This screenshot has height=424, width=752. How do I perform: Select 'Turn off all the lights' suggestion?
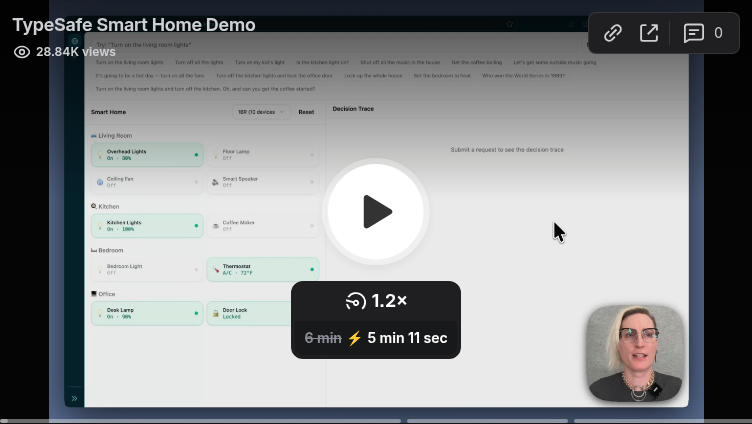click(199, 62)
